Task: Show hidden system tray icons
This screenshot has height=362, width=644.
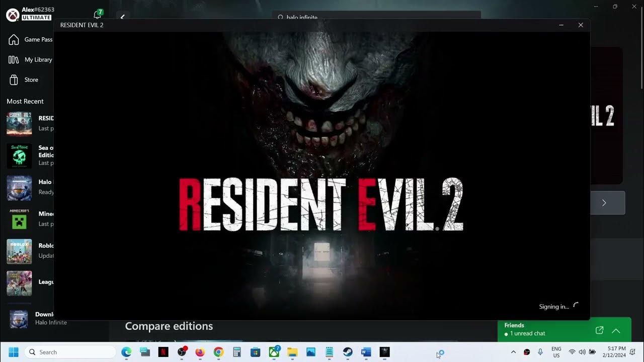Action: pyautogui.click(x=513, y=352)
